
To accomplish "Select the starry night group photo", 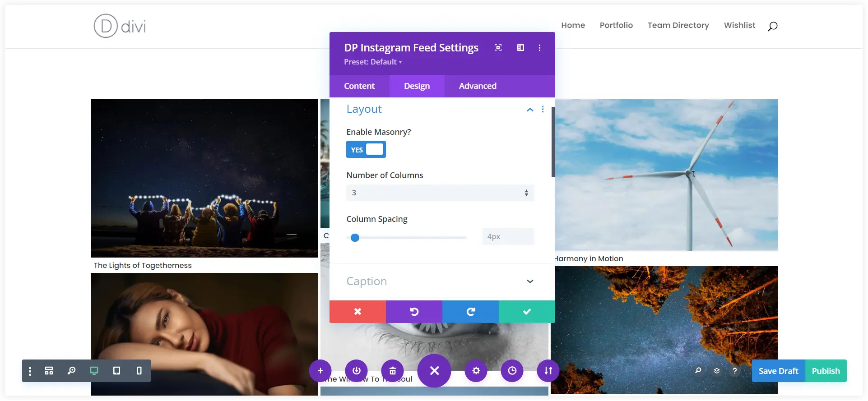I will pos(204,178).
